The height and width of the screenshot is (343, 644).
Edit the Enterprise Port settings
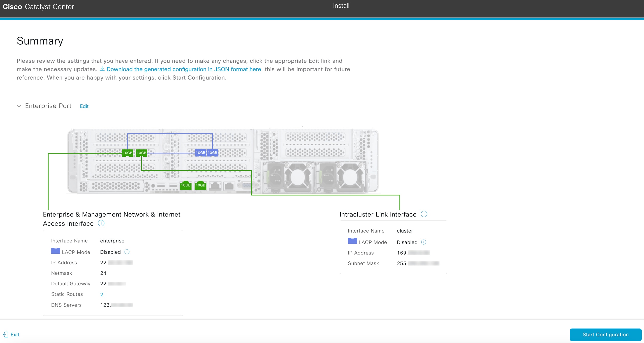pos(84,106)
